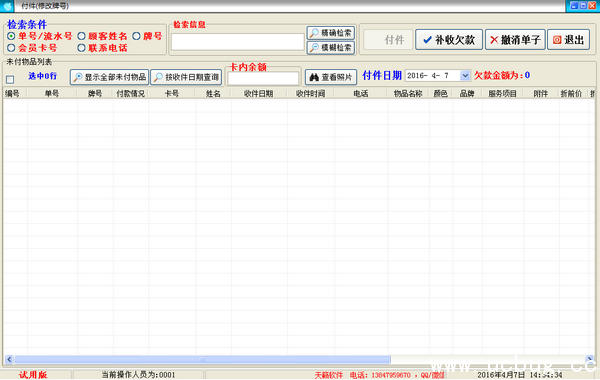Screen dimensions: 600x380
Task: Click the 品牌 column header
Action: [467, 93]
